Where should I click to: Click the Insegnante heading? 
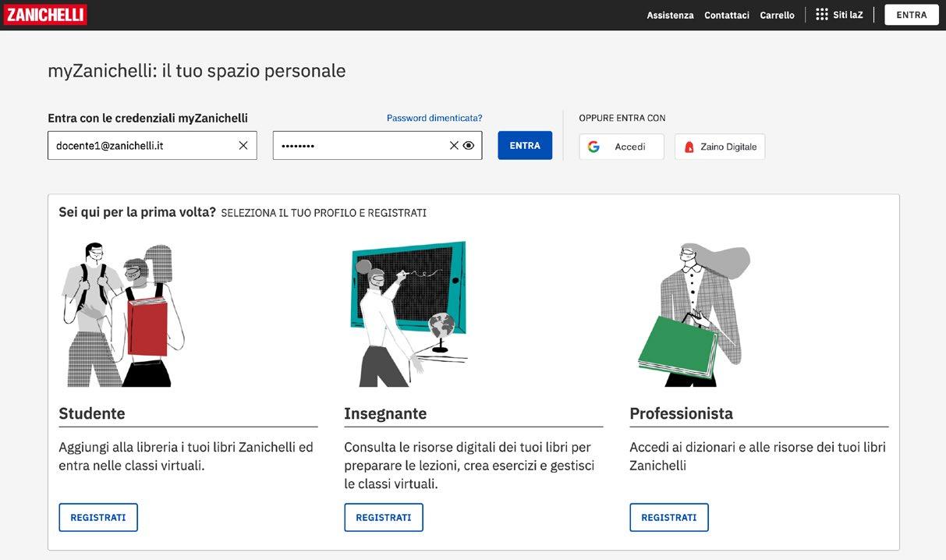click(385, 413)
